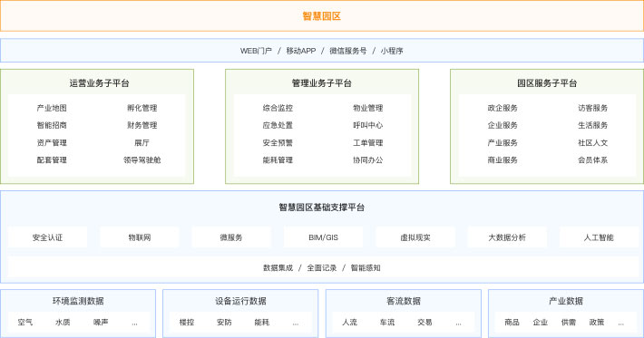
Task: Click the 设备运行数据 heading
Action: (x=240, y=301)
